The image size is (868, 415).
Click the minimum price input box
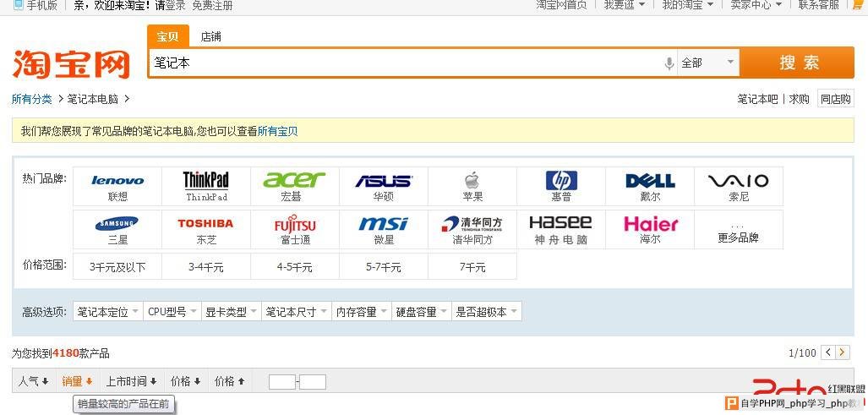click(x=282, y=382)
